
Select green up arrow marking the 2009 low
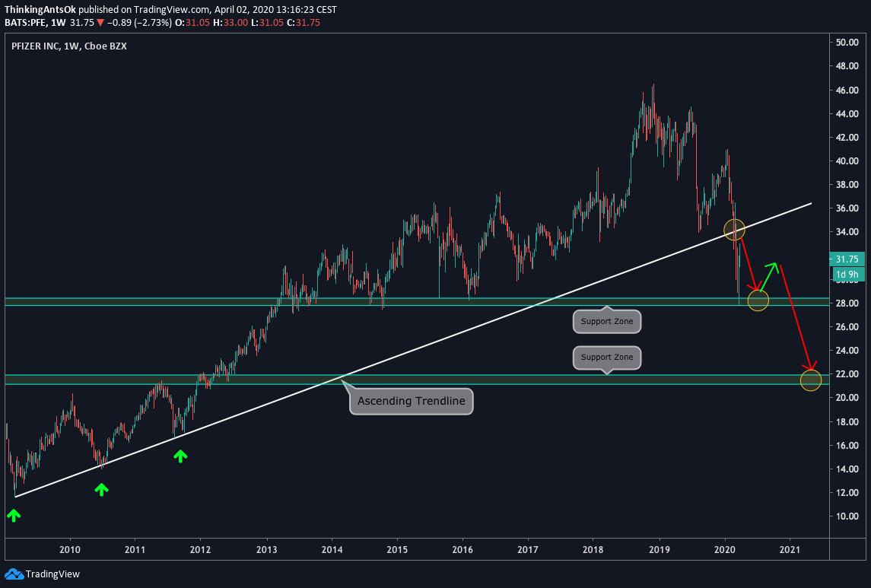pyautogui.click(x=14, y=516)
